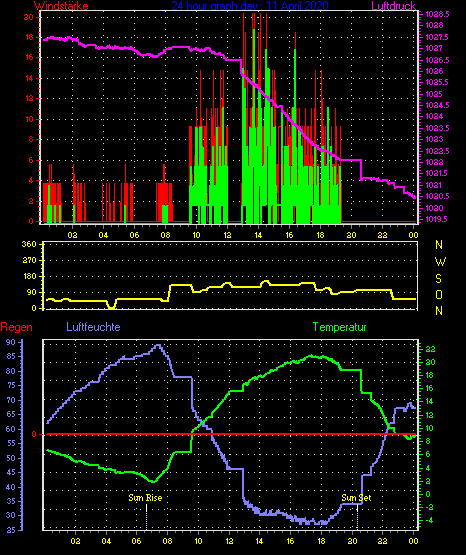Click the Regen legend label
This screenshot has height=555, width=466.
[x=17, y=327]
